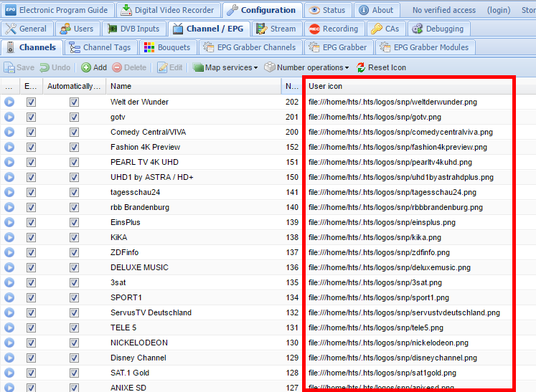
Task: Play the rbb Brandenburg channel
Action: point(9,207)
